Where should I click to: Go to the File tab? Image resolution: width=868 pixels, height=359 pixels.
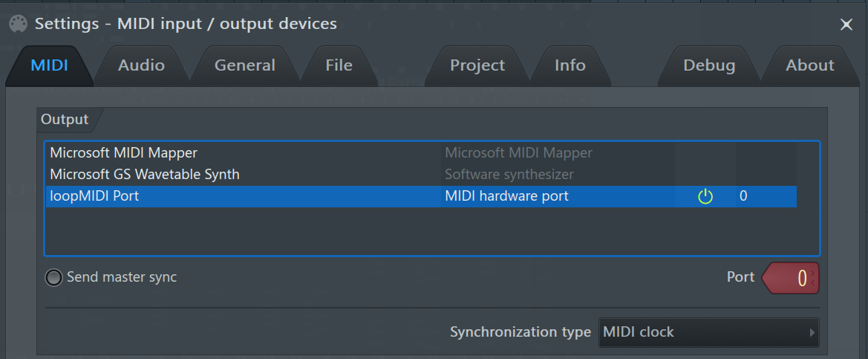pyautogui.click(x=339, y=65)
